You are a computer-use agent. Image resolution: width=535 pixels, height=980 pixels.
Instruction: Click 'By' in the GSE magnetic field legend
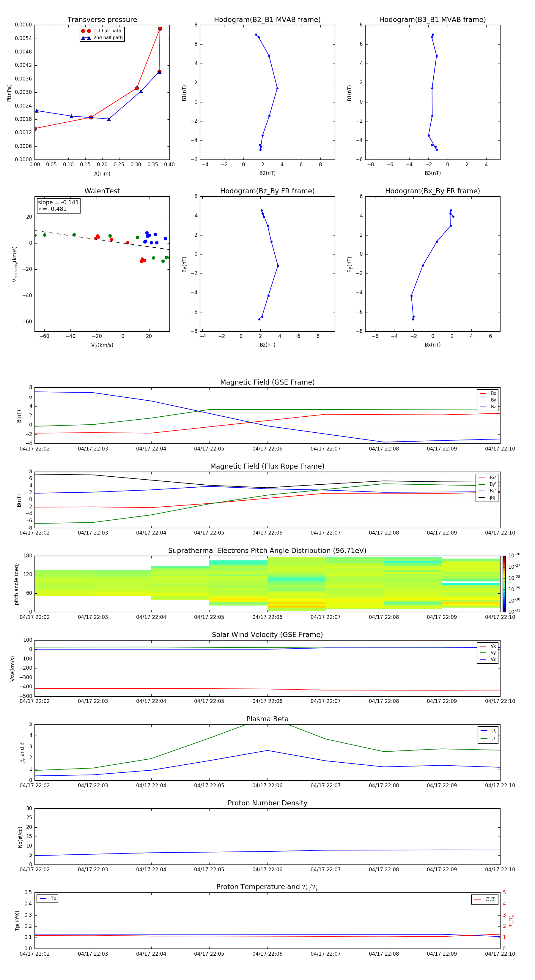tap(488, 400)
